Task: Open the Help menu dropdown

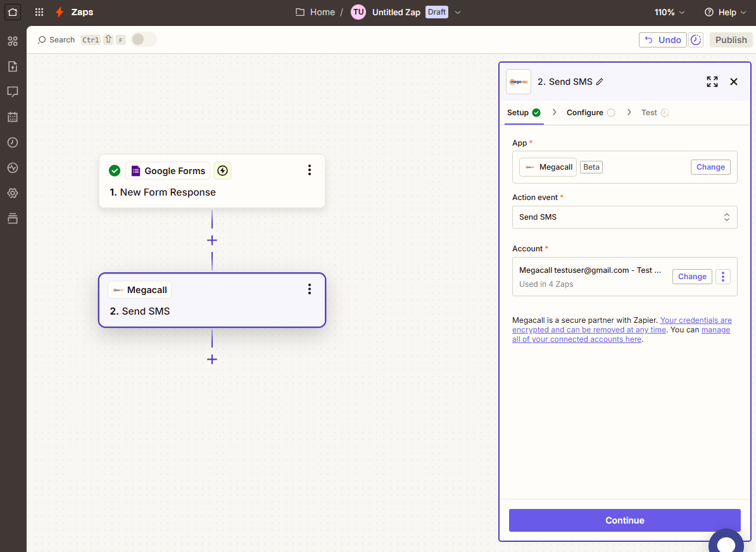Action: (724, 12)
